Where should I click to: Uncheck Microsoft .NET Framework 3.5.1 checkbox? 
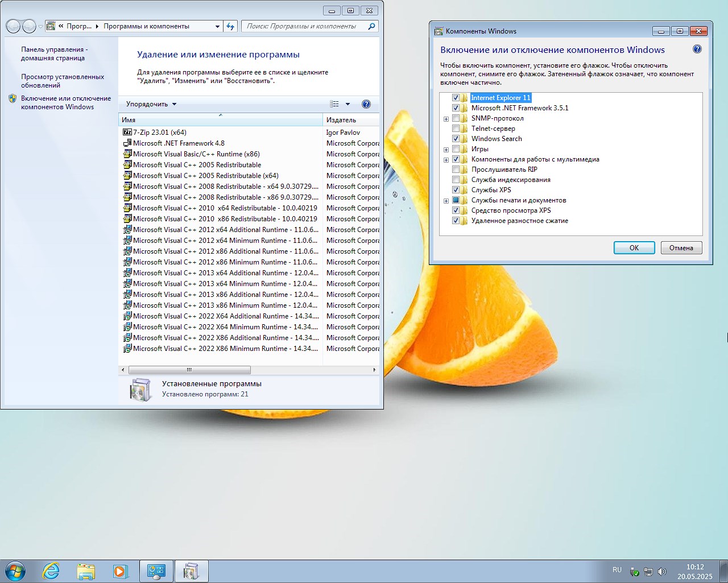point(456,108)
